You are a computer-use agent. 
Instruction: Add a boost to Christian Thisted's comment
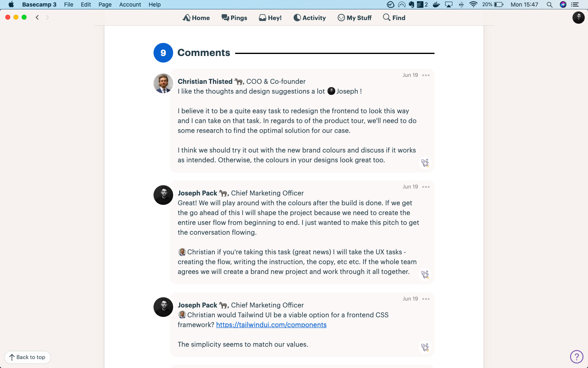(425, 163)
